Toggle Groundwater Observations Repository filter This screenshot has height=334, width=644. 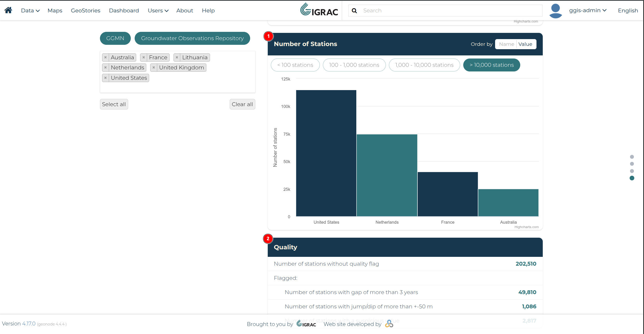coord(192,38)
